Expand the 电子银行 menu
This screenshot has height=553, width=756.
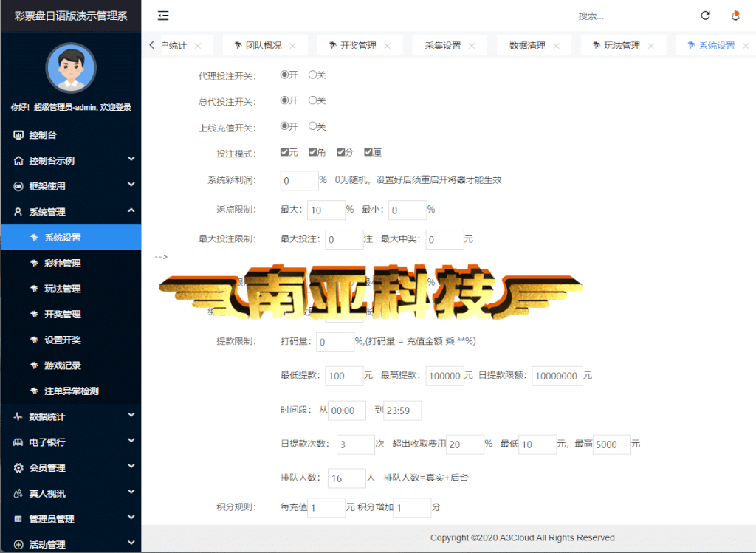pyautogui.click(x=131, y=441)
